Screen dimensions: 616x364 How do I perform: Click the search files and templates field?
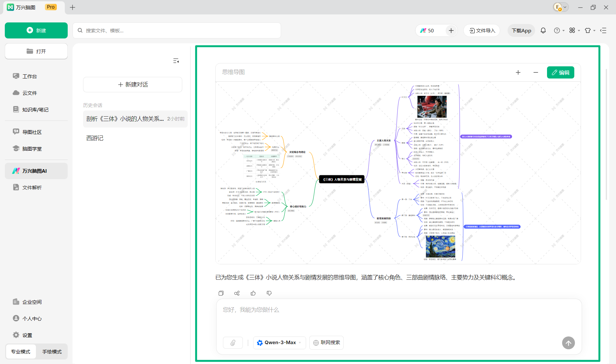click(x=177, y=30)
